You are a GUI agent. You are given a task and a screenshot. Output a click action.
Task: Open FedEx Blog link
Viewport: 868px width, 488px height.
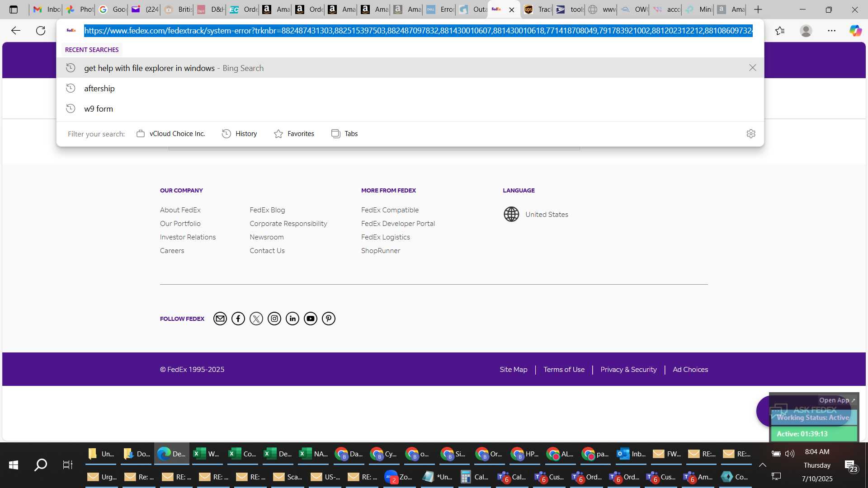(267, 210)
